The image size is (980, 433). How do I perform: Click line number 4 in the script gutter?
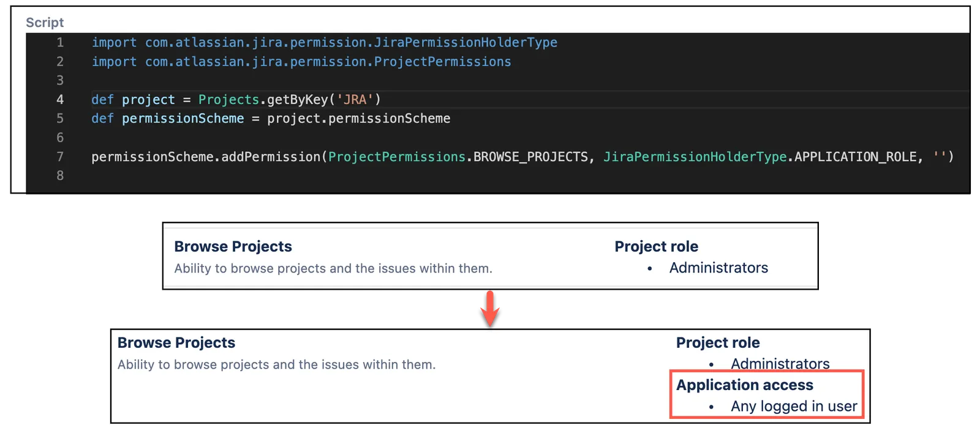click(60, 100)
